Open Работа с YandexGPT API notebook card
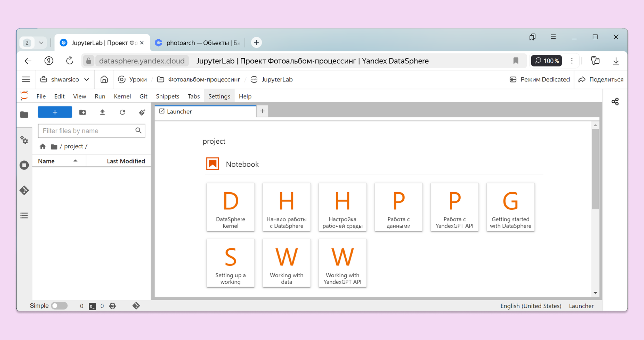Viewport: 644px width, 340px height. click(x=455, y=207)
